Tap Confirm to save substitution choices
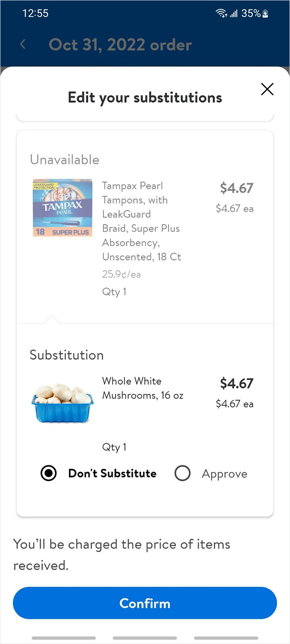Screen dimensions: 290x644 [x=145, y=603]
